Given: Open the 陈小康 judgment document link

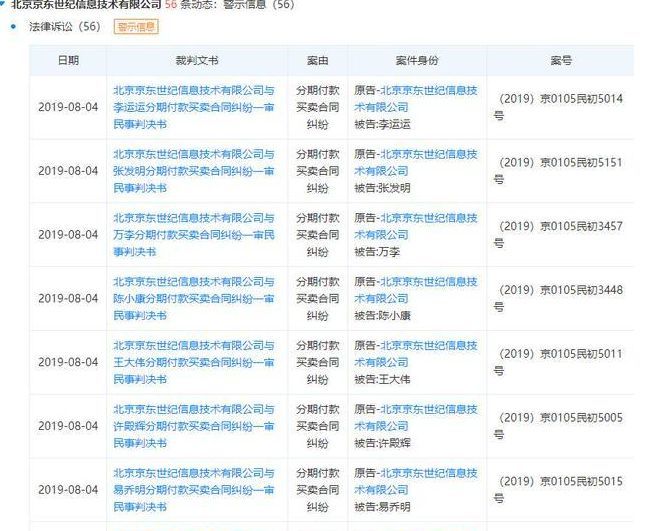Looking at the screenshot, I should pyautogui.click(x=194, y=298).
